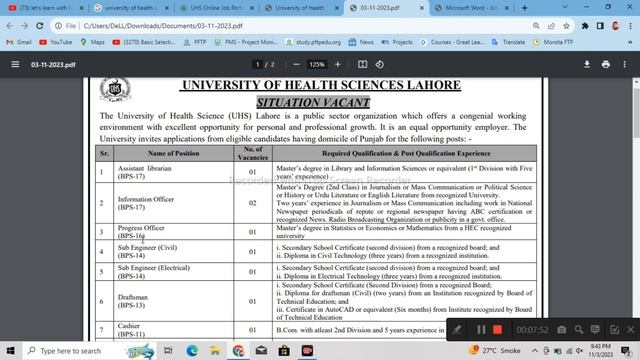Open the PFTP bookmark

195,42
